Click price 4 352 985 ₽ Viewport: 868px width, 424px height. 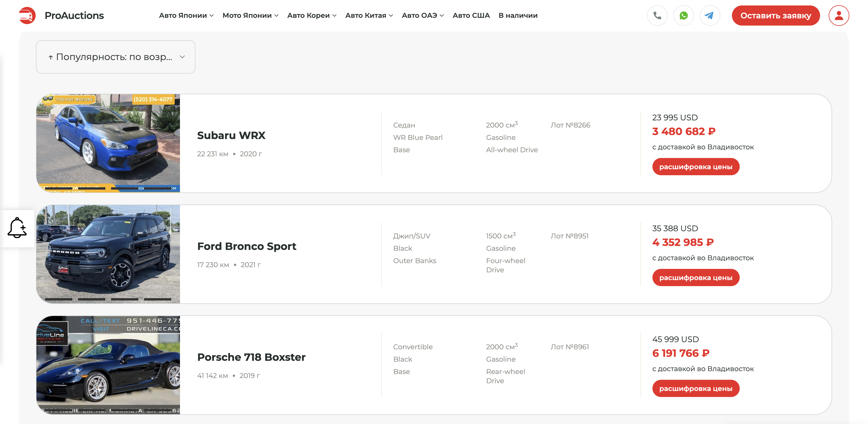click(x=683, y=242)
